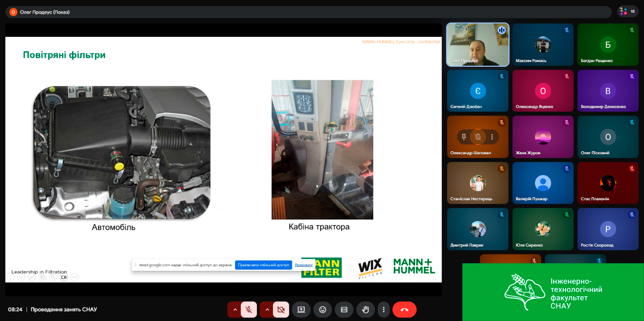Click the red leave call button

404,310
